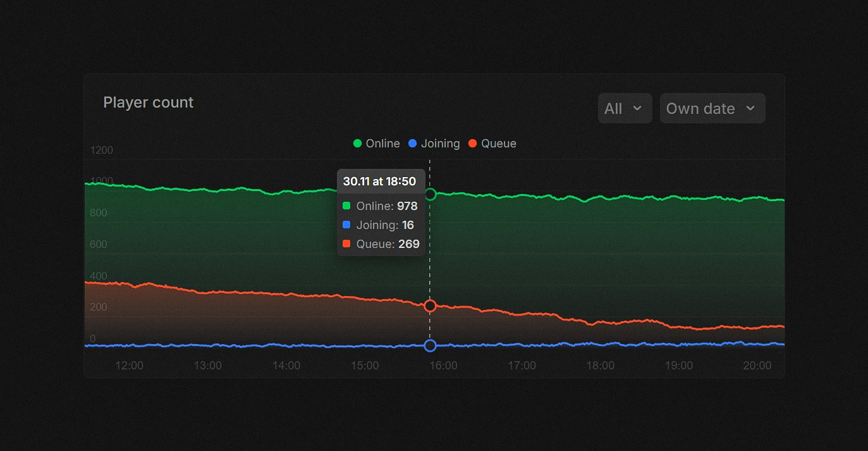Viewport: 868px width, 451px height.
Task: Click the green Online legend dot
Action: pyautogui.click(x=358, y=144)
